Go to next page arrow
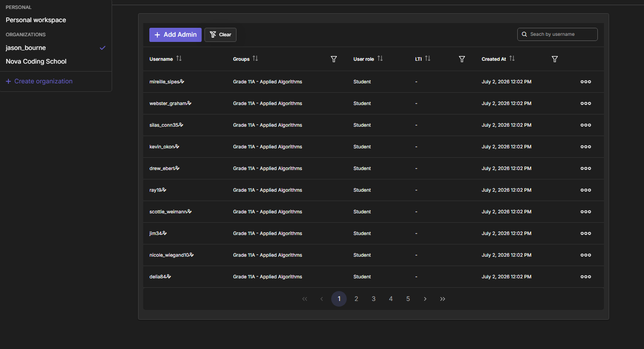The image size is (644, 349). click(425, 299)
